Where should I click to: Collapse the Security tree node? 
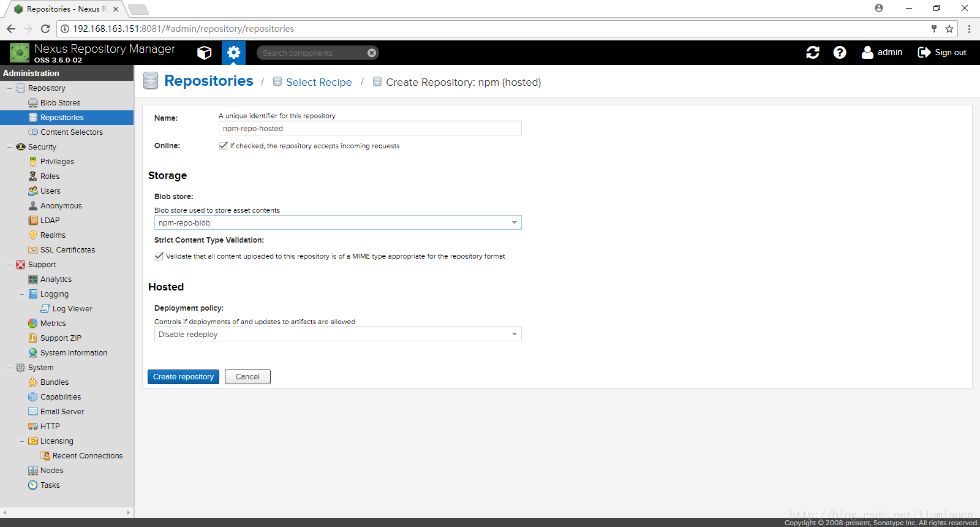9,147
